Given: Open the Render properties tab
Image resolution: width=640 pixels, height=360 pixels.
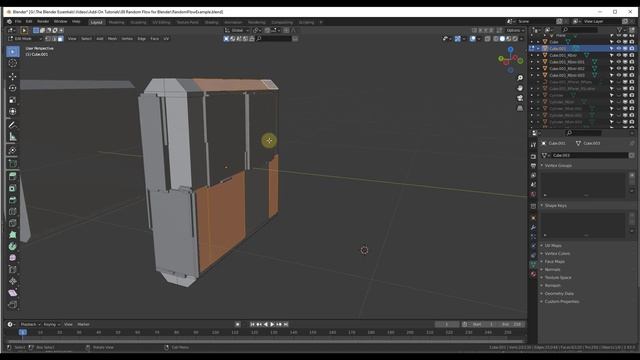Looking at the screenshot, I should click(x=533, y=156).
